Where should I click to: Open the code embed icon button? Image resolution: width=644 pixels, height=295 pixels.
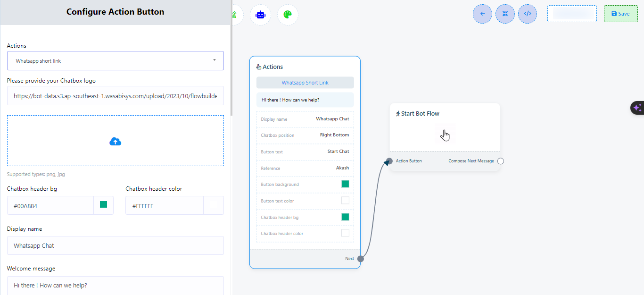point(528,14)
